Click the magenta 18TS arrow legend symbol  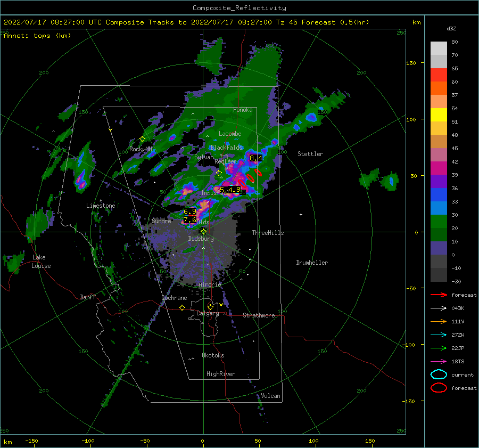click(x=439, y=361)
